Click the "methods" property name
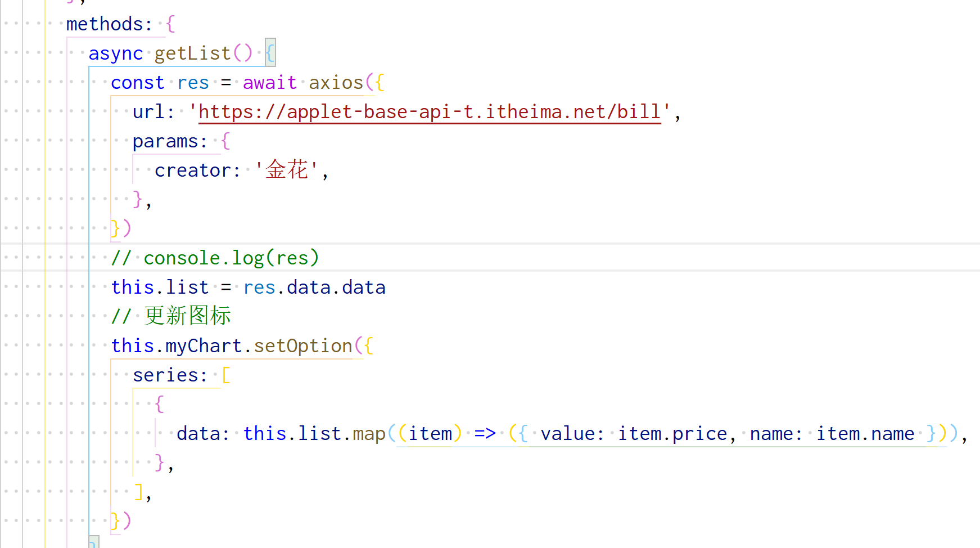The width and height of the screenshot is (980, 548). [x=105, y=24]
